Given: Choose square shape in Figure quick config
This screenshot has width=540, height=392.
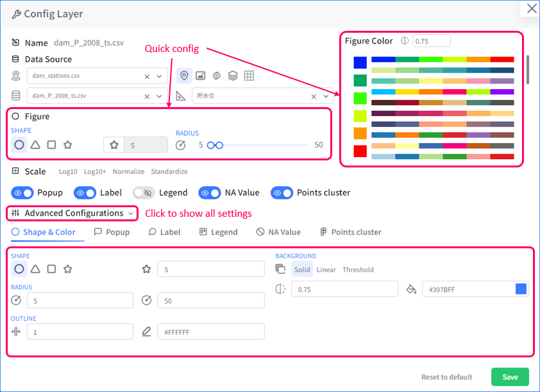Looking at the screenshot, I should (x=52, y=145).
